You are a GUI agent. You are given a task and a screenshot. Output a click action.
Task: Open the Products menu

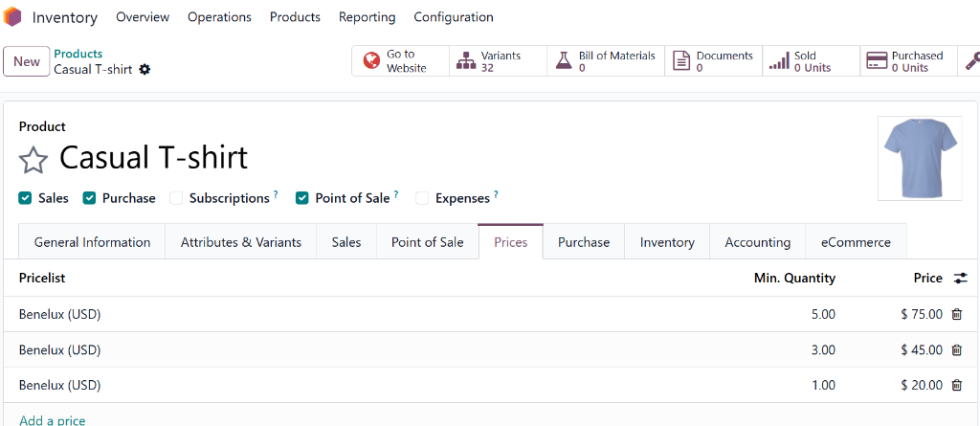295,17
